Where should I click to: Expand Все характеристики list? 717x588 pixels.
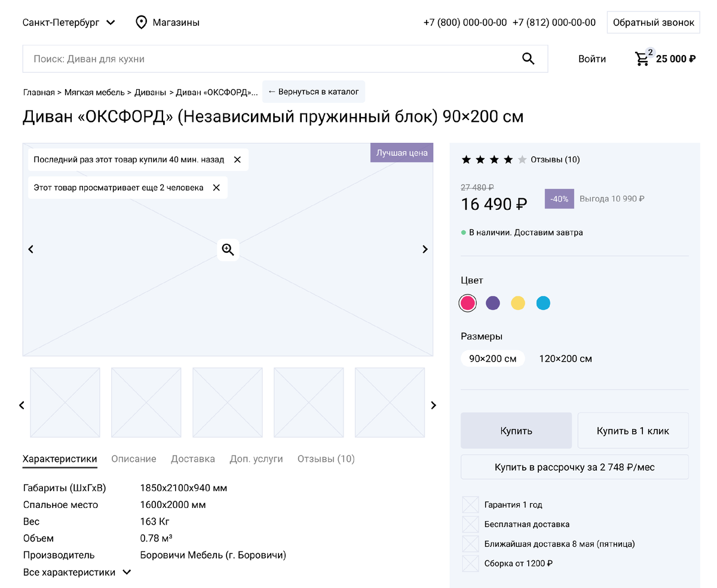[76, 572]
